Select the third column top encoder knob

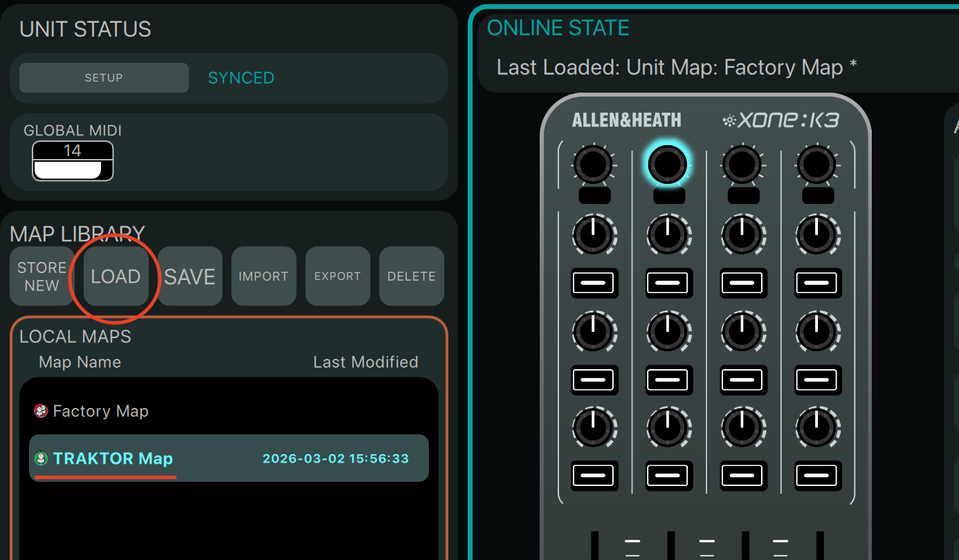pyautogui.click(x=742, y=165)
